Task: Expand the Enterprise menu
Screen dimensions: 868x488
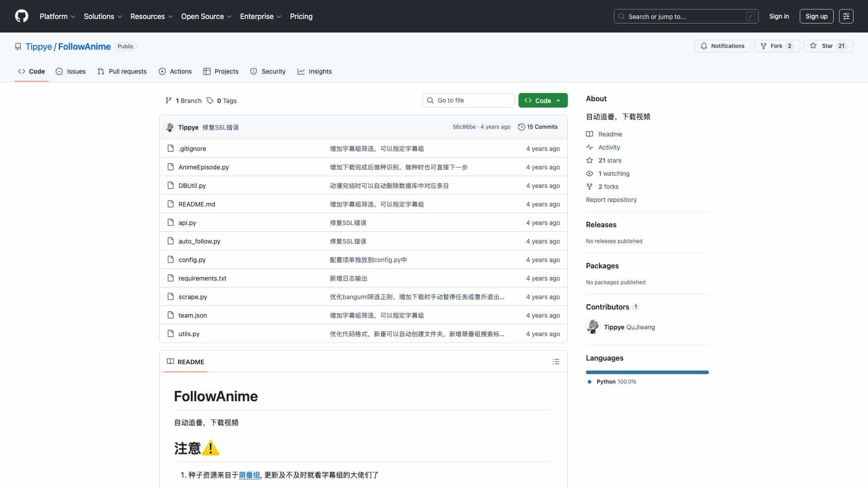Action: click(x=261, y=16)
